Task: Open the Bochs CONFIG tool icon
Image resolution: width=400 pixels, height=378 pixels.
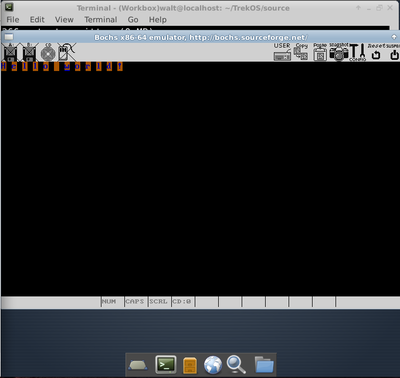Action: pyautogui.click(x=358, y=52)
